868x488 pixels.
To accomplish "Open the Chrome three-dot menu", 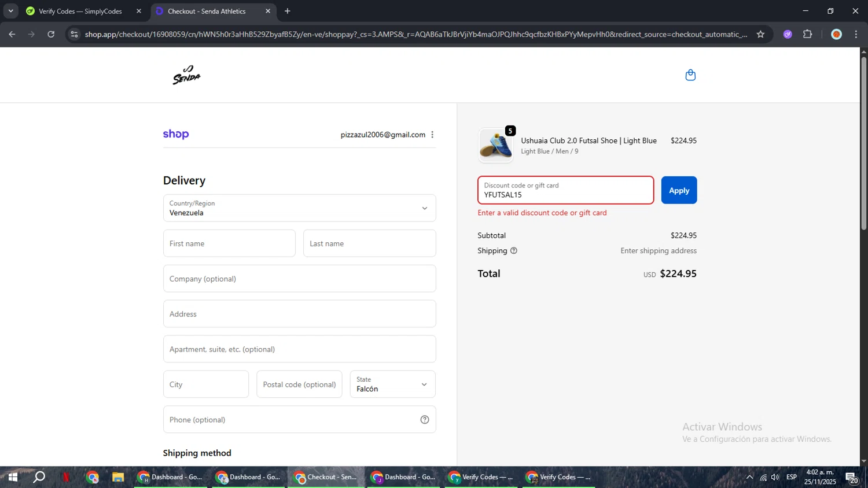I will [856, 34].
